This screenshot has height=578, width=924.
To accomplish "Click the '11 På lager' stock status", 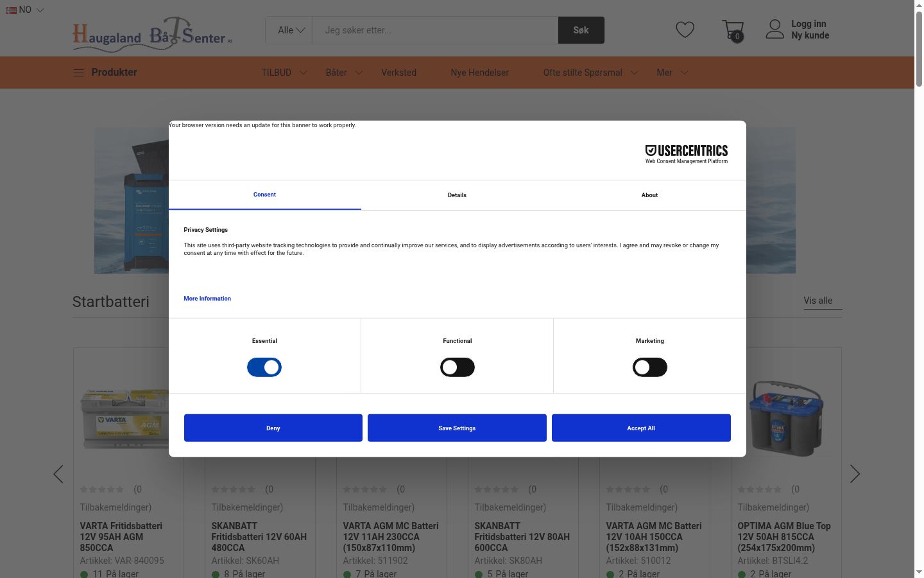I will (x=109, y=574).
